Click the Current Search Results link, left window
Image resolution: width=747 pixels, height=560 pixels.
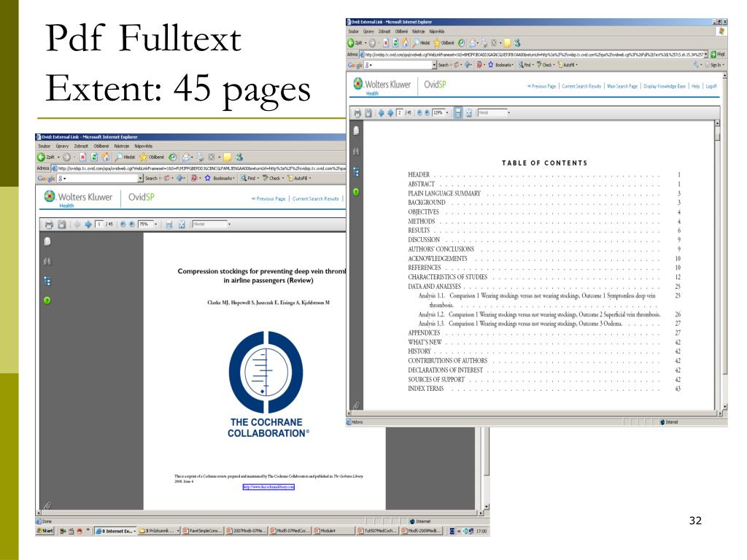pos(315,198)
